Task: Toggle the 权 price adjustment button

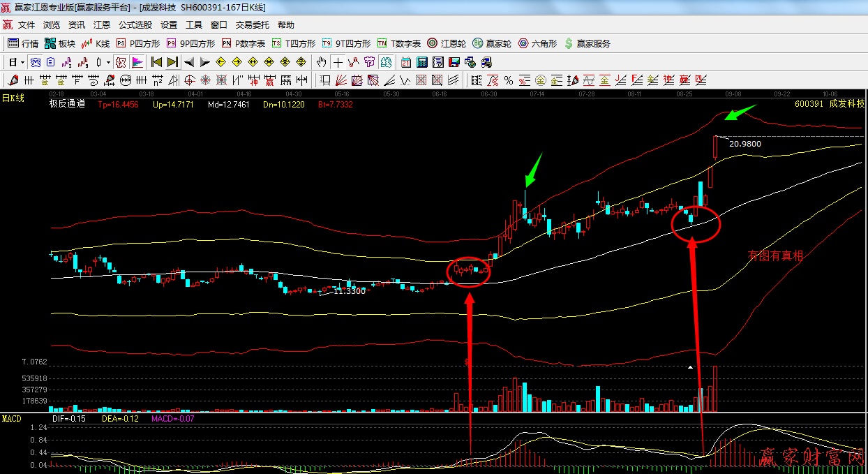Action: point(121,62)
